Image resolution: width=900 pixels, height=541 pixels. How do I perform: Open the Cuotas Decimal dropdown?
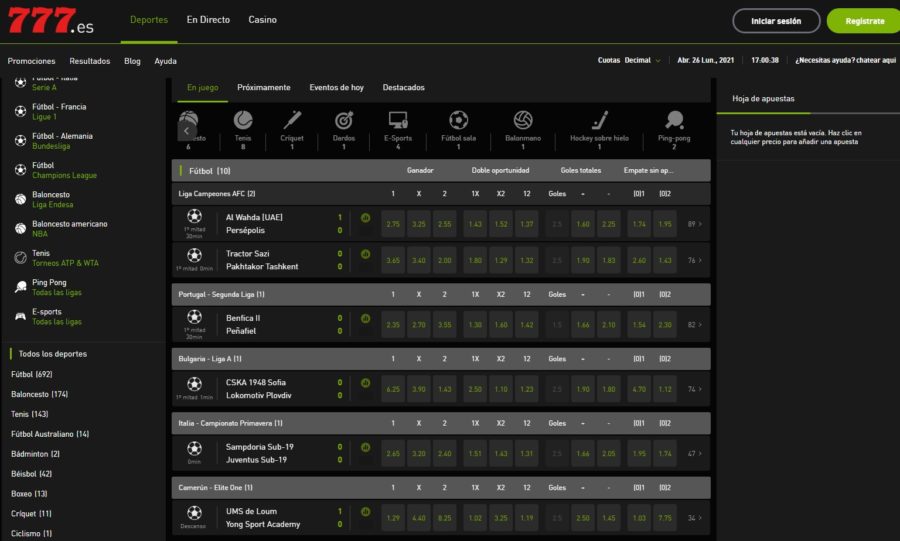point(629,60)
